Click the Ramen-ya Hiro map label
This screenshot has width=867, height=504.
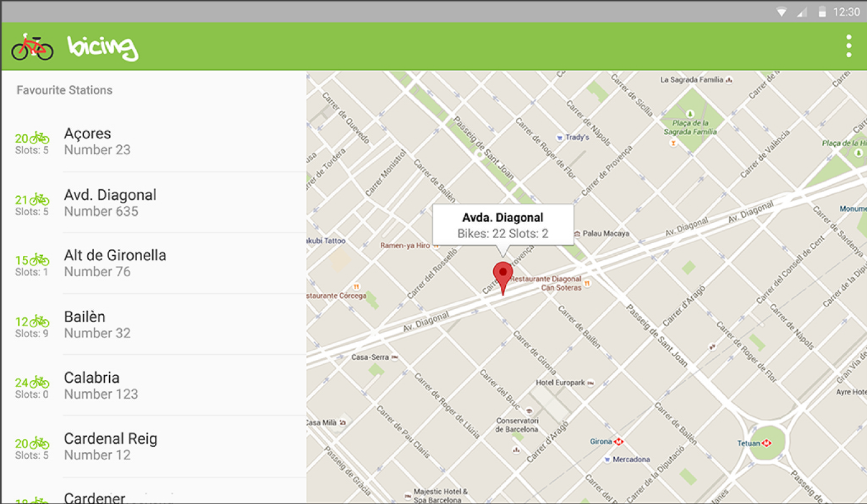tap(405, 246)
